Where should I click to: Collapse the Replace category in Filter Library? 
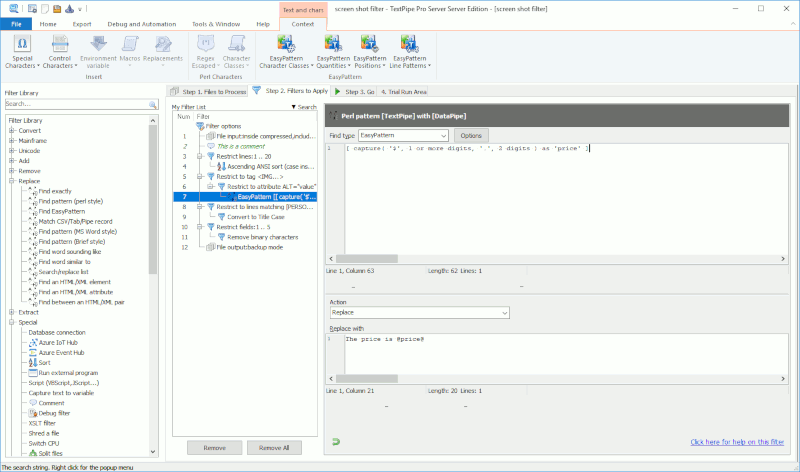coord(12,181)
